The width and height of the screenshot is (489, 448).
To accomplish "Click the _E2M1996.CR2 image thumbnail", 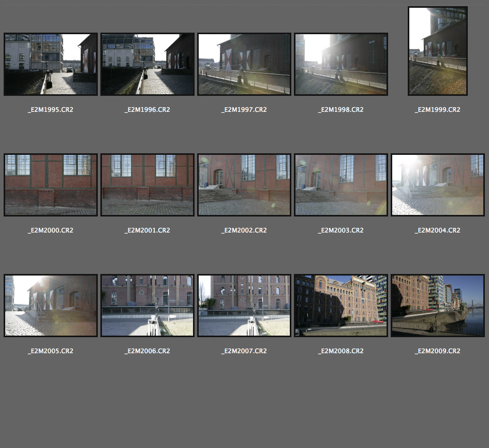I will pyautogui.click(x=147, y=64).
